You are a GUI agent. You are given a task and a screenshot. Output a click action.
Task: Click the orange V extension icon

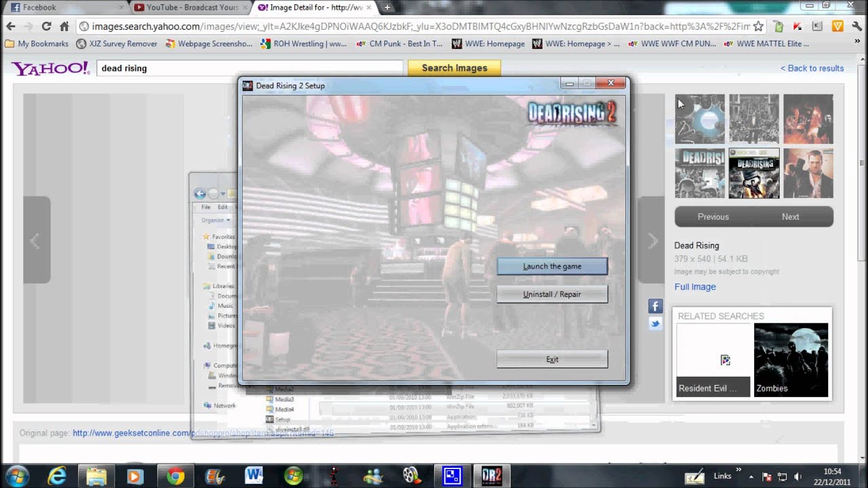pyautogui.click(x=837, y=26)
